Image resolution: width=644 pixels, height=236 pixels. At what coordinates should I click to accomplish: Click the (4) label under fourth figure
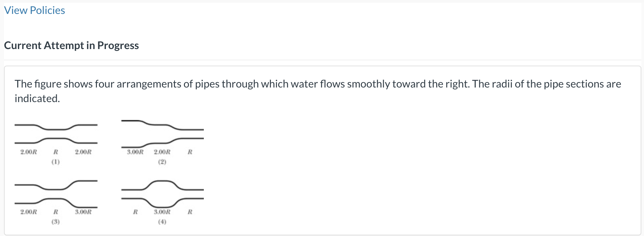pos(162,221)
